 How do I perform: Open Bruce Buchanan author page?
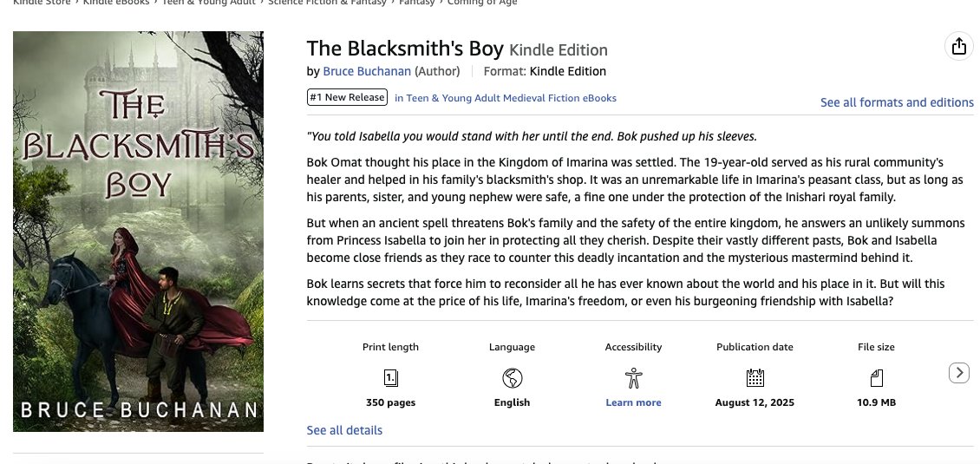(x=367, y=71)
